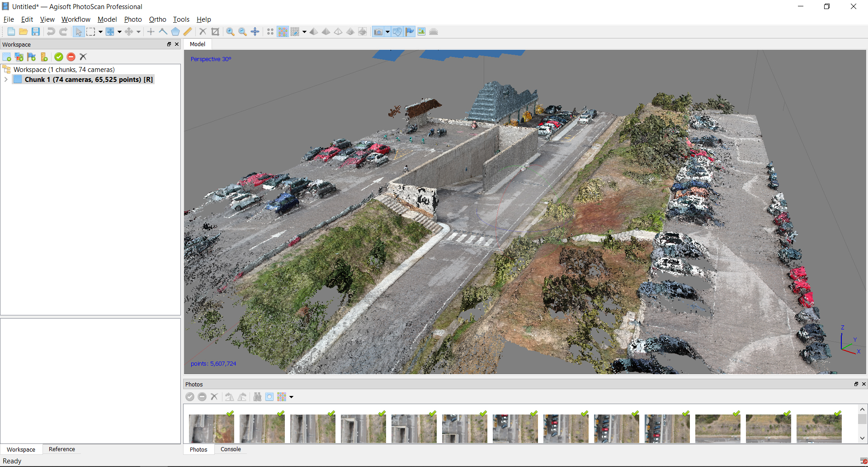Toggle Show Markers flag button
The image size is (868, 467).
point(410,32)
